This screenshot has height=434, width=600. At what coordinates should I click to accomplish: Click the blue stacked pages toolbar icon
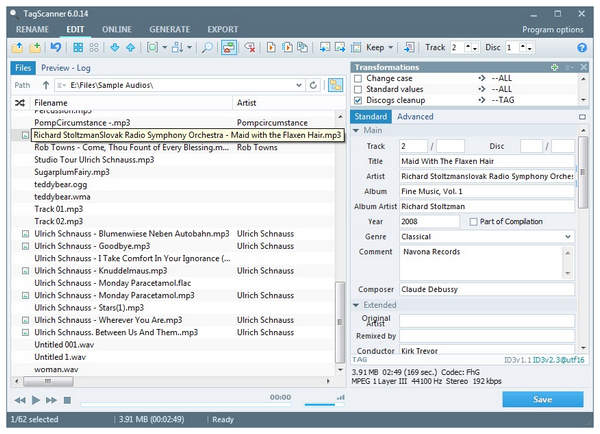303,47
